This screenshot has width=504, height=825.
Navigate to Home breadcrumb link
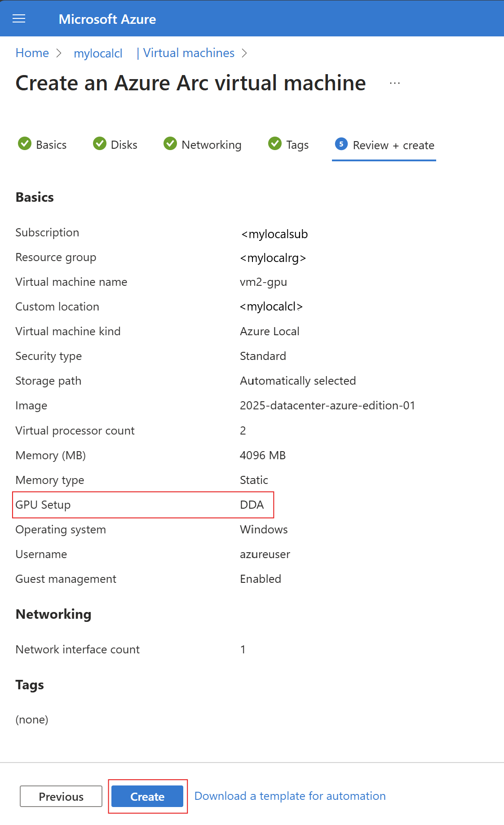coord(32,53)
